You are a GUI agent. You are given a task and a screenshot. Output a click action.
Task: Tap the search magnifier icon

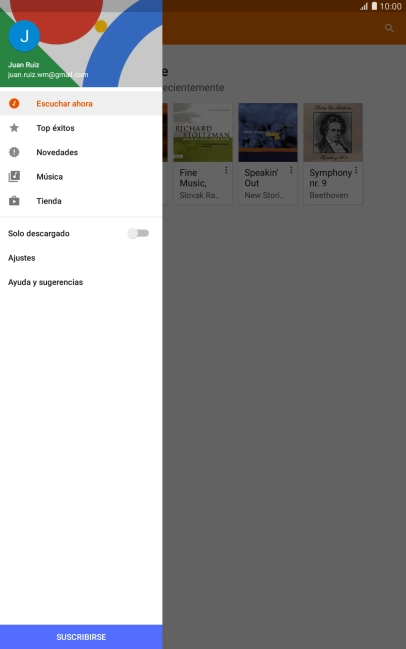tap(389, 28)
